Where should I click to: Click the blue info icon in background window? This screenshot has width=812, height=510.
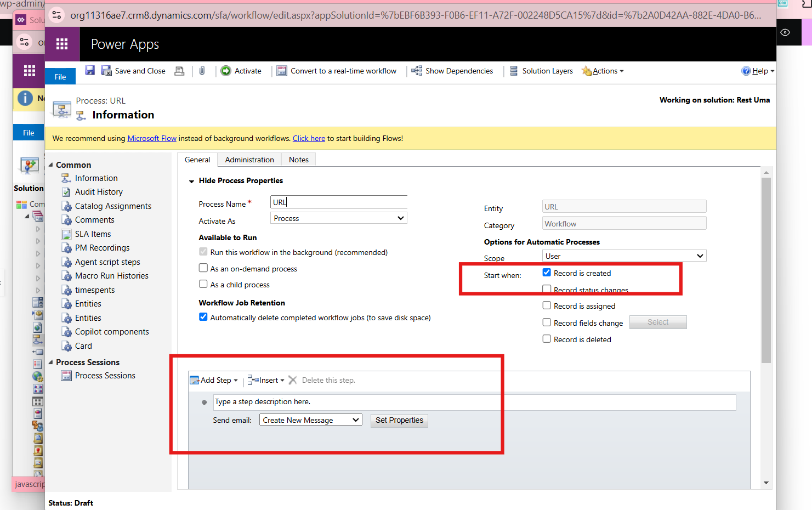pyautogui.click(x=25, y=98)
